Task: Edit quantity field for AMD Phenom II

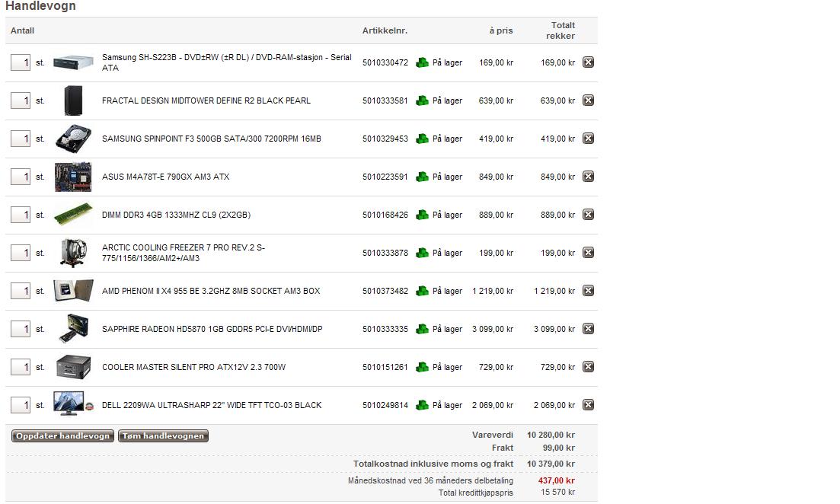Action: click(x=21, y=291)
